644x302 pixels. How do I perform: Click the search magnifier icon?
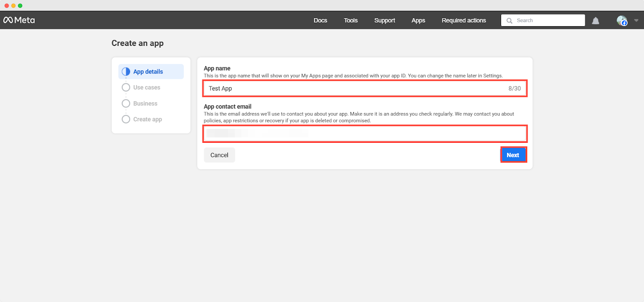pos(510,21)
